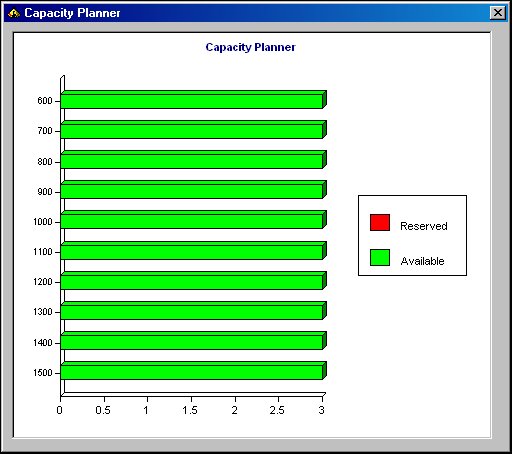Select the Available legend label
Image resolution: width=512 pixels, height=454 pixels.
(422, 261)
